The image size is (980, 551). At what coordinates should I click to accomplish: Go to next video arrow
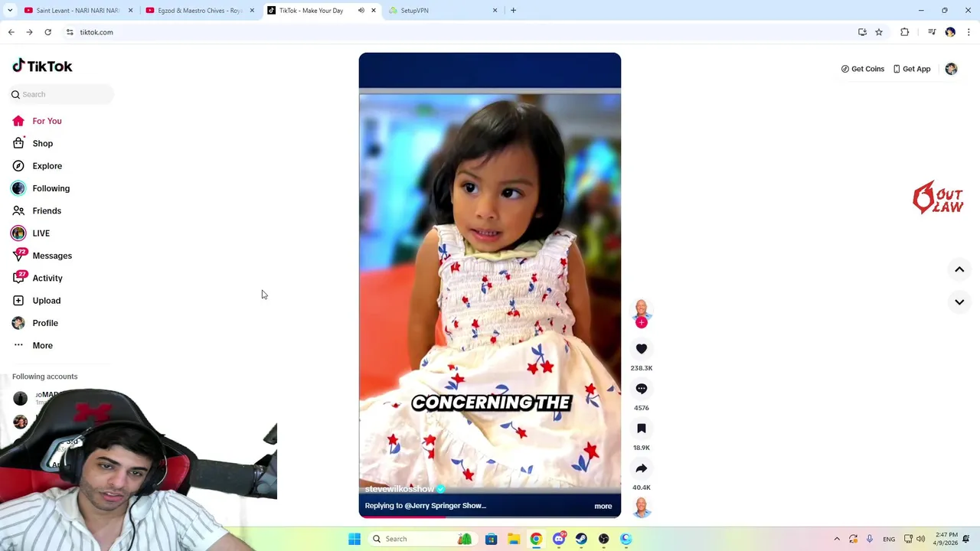959,302
